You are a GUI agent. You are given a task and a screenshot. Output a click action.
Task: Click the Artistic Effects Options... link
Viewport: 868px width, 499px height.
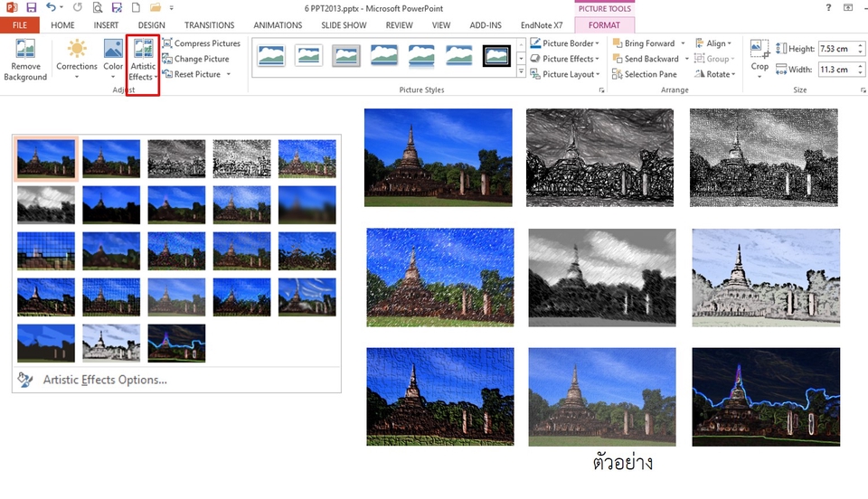tap(105, 380)
